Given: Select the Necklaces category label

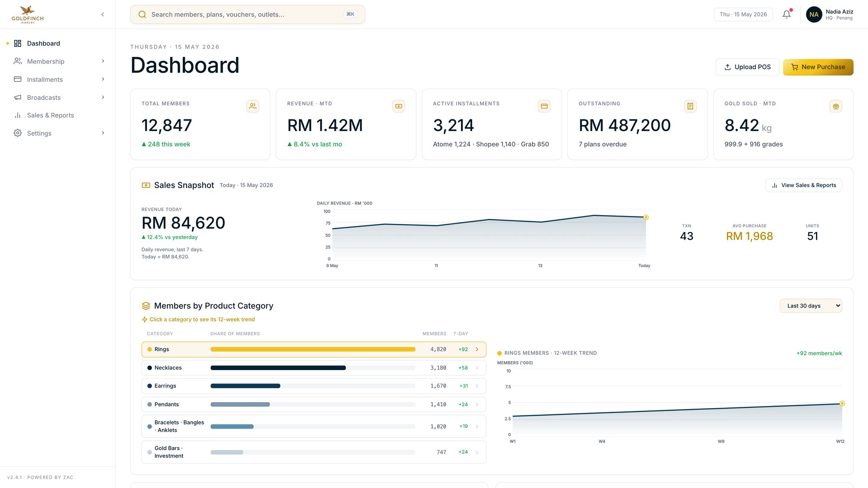Looking at the screenshot, I should pyautogui.click(x=168, y=368).
